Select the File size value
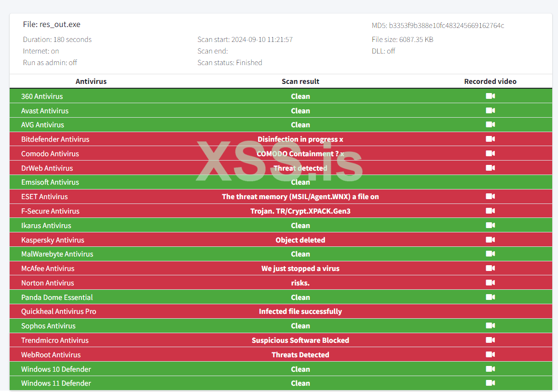The width and height of the screenshot is (558, 392). (416, 40)
